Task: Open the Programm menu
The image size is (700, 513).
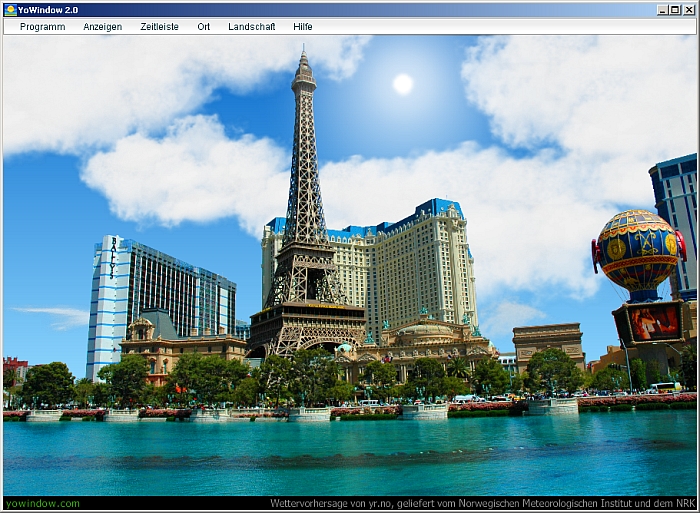Action: pos(42,27)
